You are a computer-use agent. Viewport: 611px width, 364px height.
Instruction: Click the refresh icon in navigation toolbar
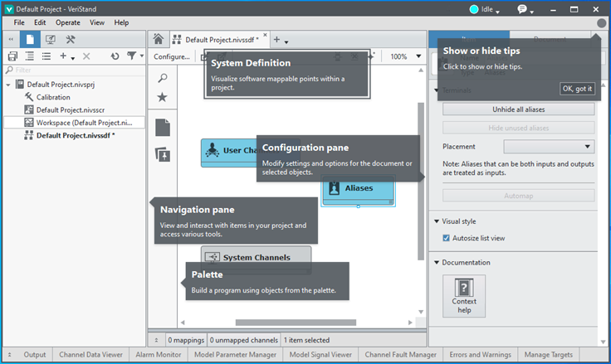point(115,56)
